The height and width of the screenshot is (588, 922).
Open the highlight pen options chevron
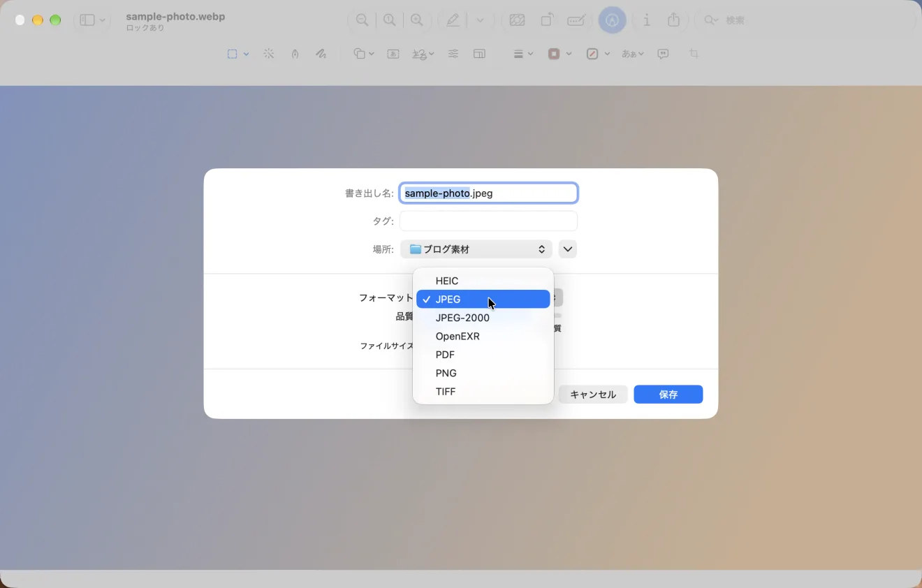480,20
